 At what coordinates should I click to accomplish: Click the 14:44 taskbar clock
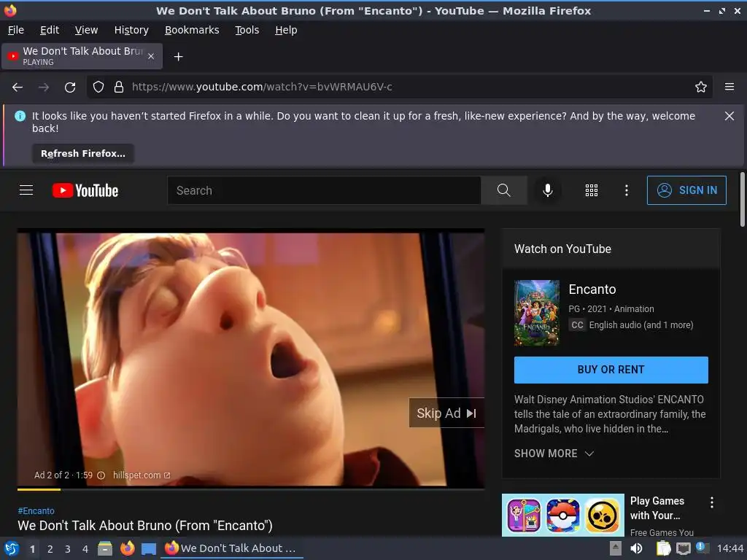point(729,548)
